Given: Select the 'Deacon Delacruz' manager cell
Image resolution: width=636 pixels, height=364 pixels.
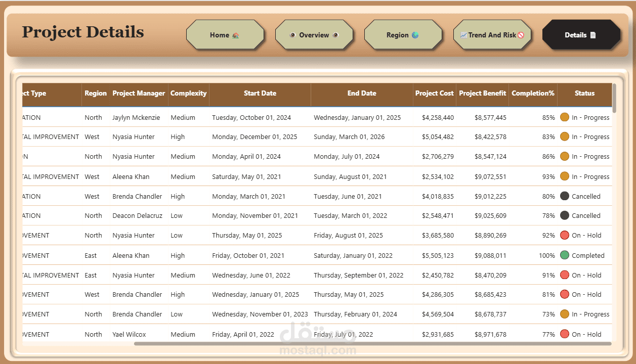Looking at the screenshot, I should point(138,215).
